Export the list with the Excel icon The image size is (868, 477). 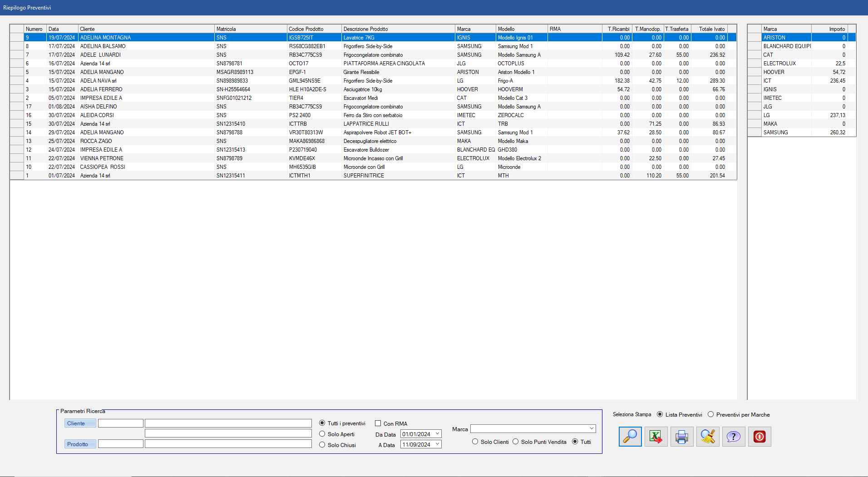tap(656, 437)
